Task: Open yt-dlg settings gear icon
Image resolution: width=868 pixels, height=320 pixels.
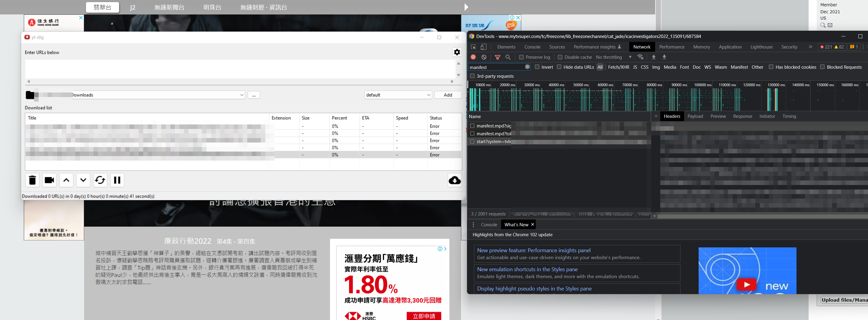Action: tap(457, 52)
